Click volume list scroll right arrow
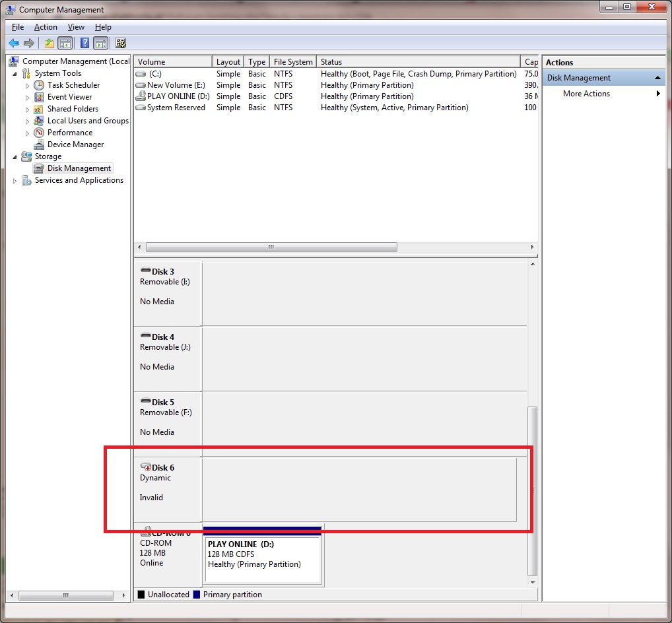The width and height of the screenshot is (672, 623). [532, 247]
